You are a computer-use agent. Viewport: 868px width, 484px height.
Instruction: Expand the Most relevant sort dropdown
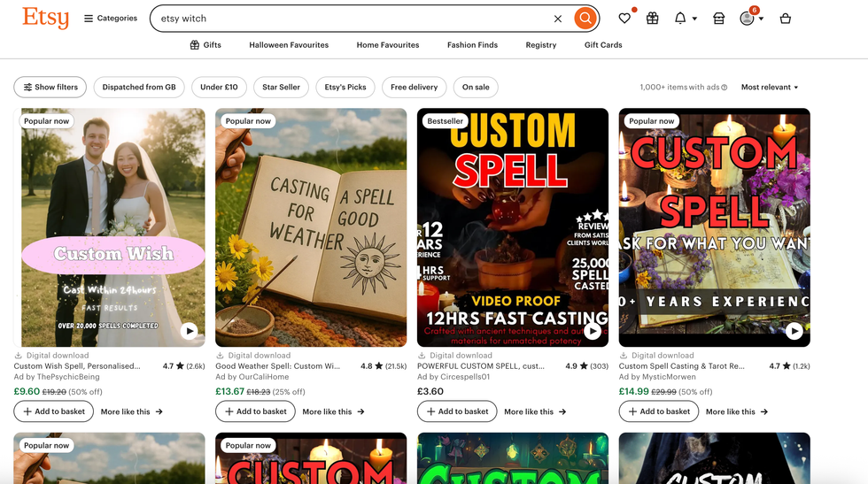[x=769, y=88]
